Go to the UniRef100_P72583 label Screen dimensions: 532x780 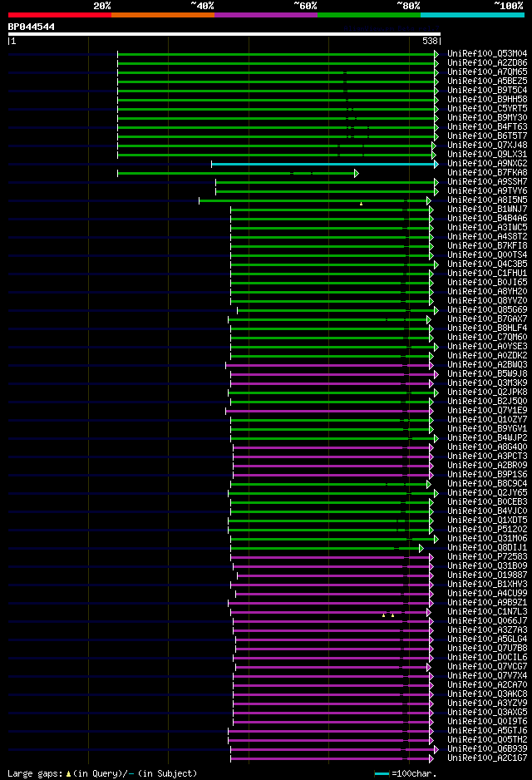(x=487, y=556)
